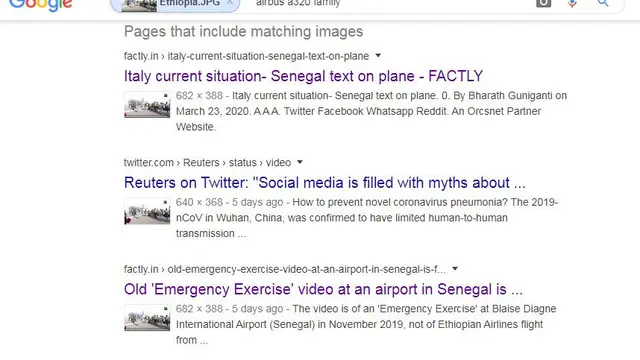Click the magnifying glass search icon

coord(603,3)
